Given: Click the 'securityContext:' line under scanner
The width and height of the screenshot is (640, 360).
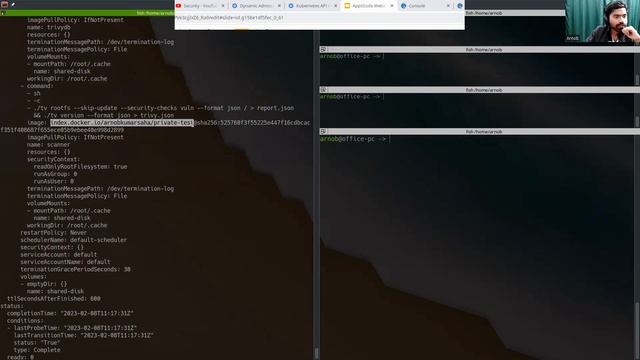Looking at the screenshot, I should 53,159.
